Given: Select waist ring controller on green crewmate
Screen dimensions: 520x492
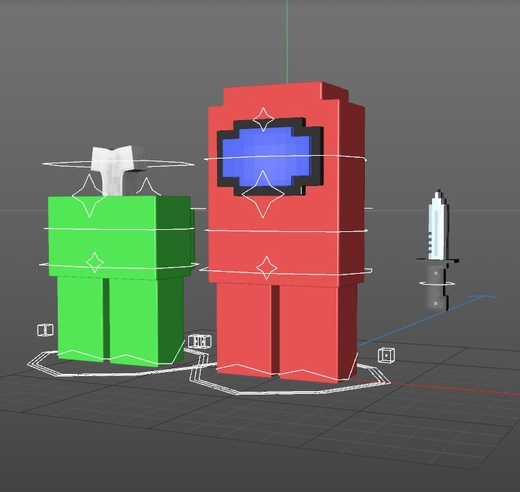Looking at the screenshot, I should click(119, 266).
